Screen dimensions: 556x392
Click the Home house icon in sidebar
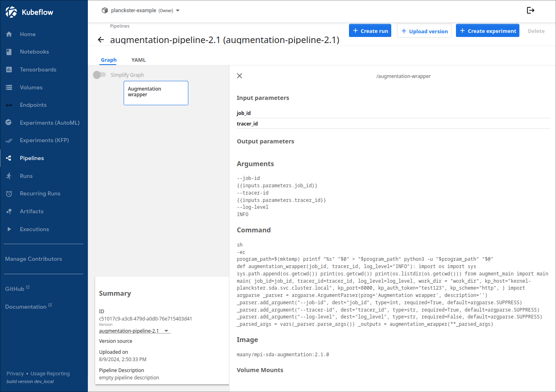pos(9,34)
